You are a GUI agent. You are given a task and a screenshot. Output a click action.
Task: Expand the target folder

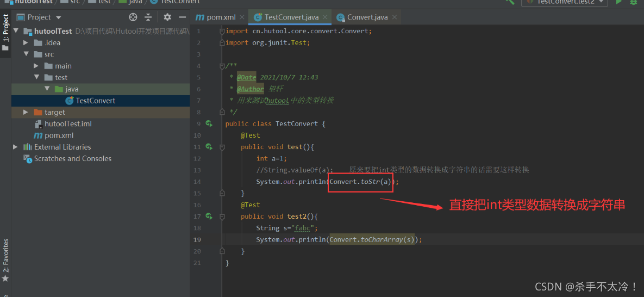point(26,112)
